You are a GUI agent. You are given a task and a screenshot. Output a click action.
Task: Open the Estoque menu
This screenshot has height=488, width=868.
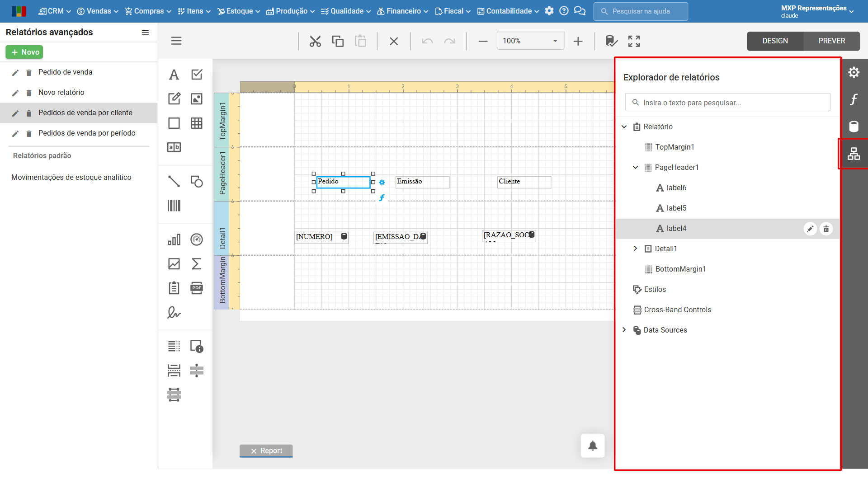coord(239,11)
